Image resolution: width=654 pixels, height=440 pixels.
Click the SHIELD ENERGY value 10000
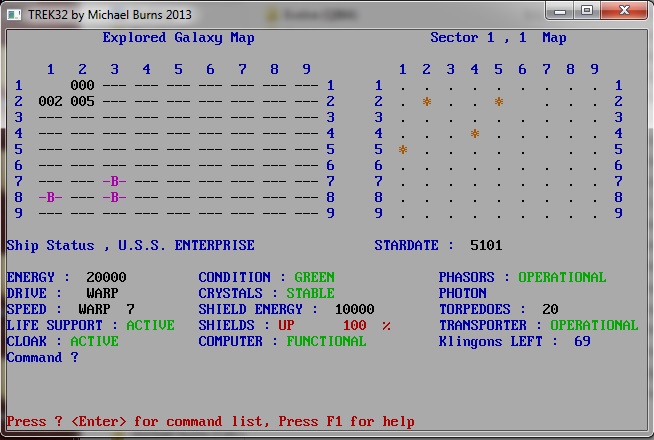(355, 309)
